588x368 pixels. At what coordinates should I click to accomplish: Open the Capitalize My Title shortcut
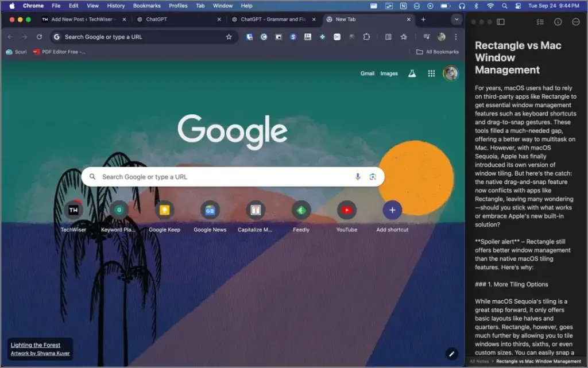coord(256,216)
